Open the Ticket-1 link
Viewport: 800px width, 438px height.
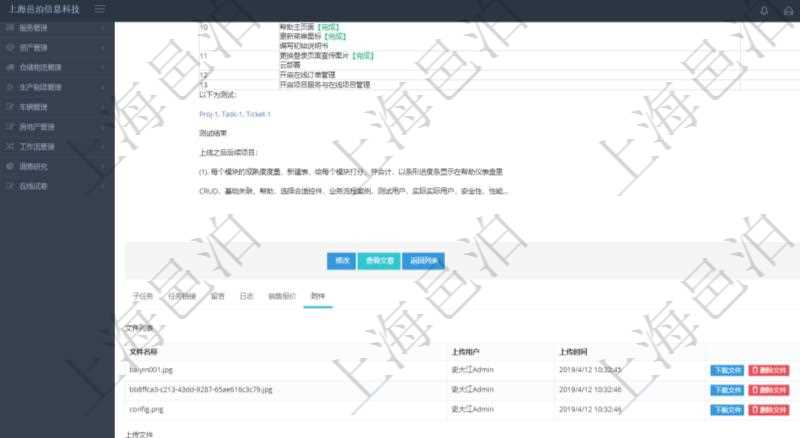pyautogui.click(x=258, y=114)
